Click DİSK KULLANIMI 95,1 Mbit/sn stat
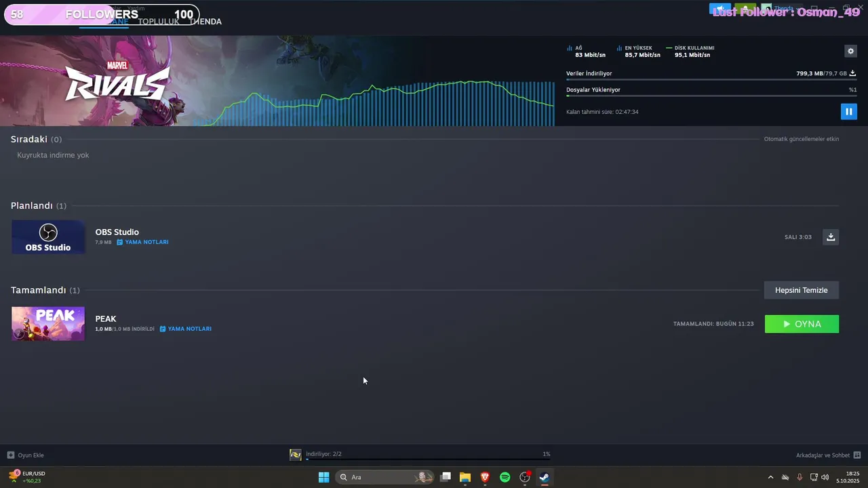 click(690, 52)
